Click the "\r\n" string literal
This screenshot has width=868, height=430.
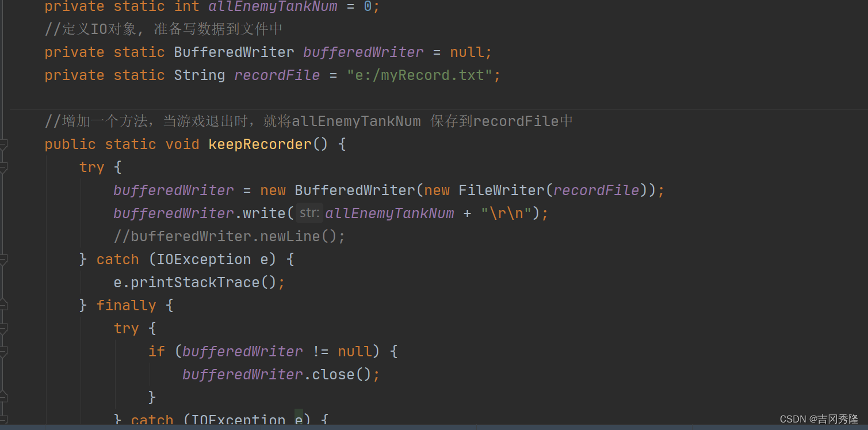click(506, 213)
